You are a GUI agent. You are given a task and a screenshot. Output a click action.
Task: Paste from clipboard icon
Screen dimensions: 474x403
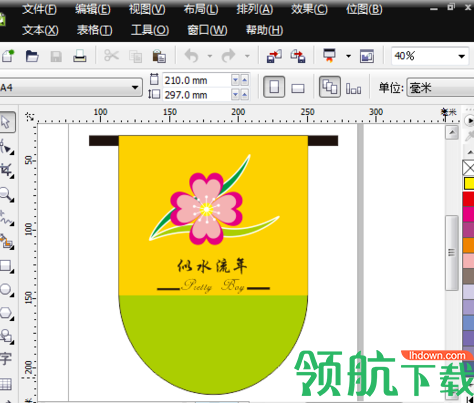pos(159,56)
